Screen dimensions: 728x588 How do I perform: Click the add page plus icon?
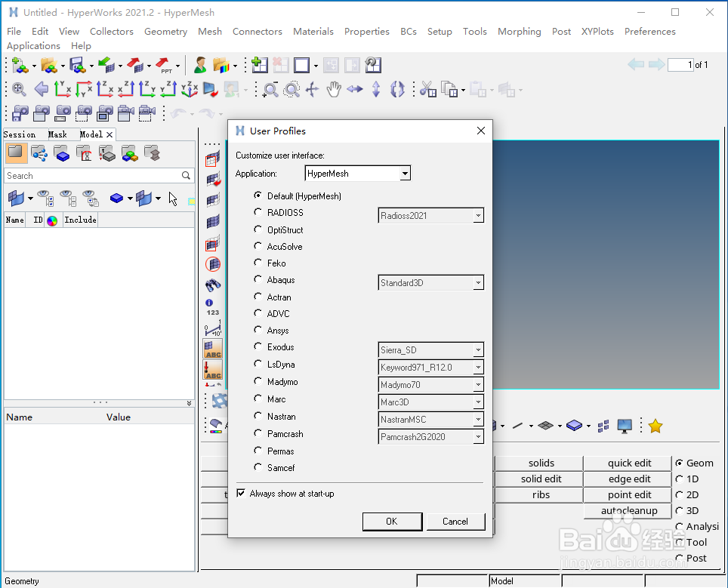tap(260, 65)
